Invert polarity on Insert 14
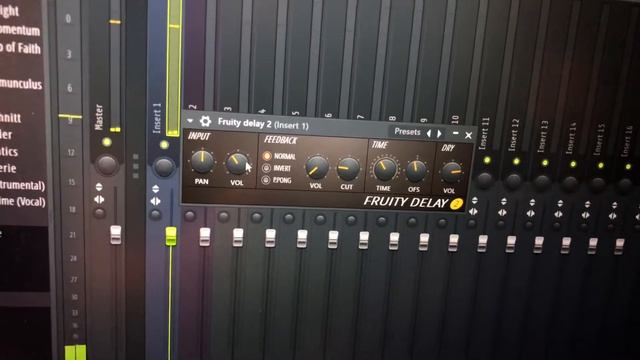 560,203
